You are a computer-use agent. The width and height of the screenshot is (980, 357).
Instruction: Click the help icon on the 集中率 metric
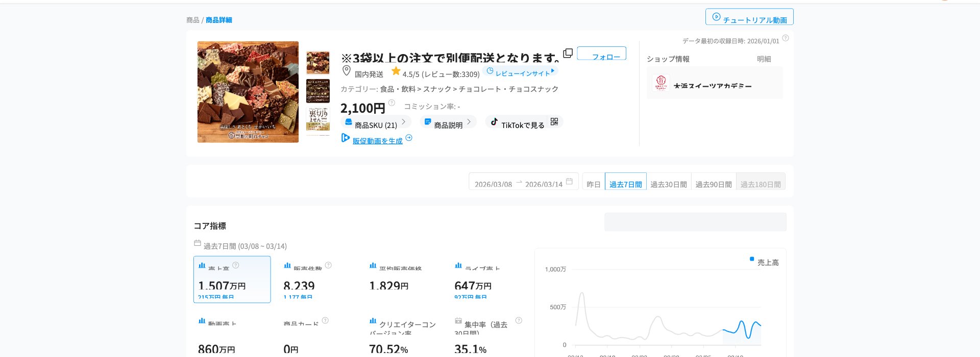click(x=519, y=320)
